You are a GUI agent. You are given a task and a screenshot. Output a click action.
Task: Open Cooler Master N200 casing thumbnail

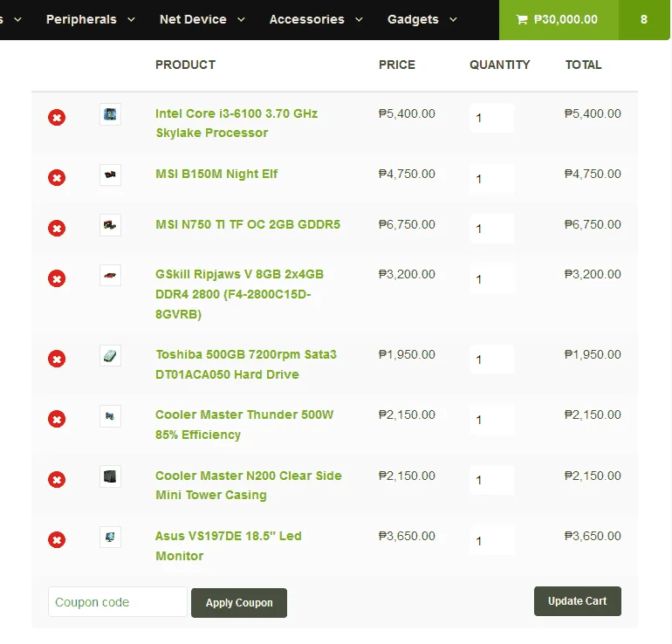point(110,476)
